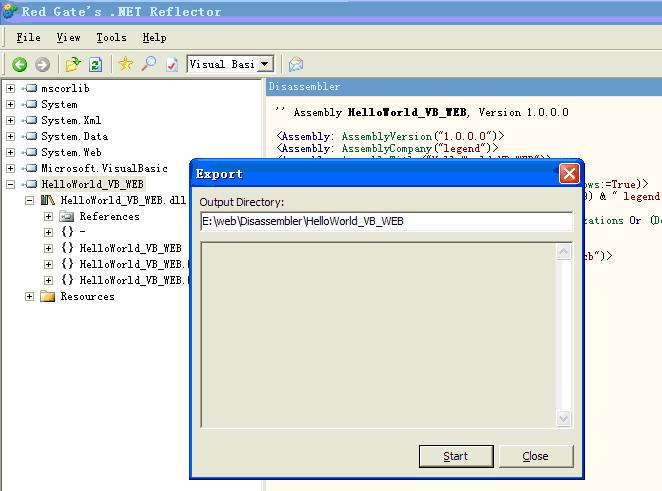Click the Disassembler panel header
The width and height of the screenshot is (662, 491).
[x=464, y=87]
